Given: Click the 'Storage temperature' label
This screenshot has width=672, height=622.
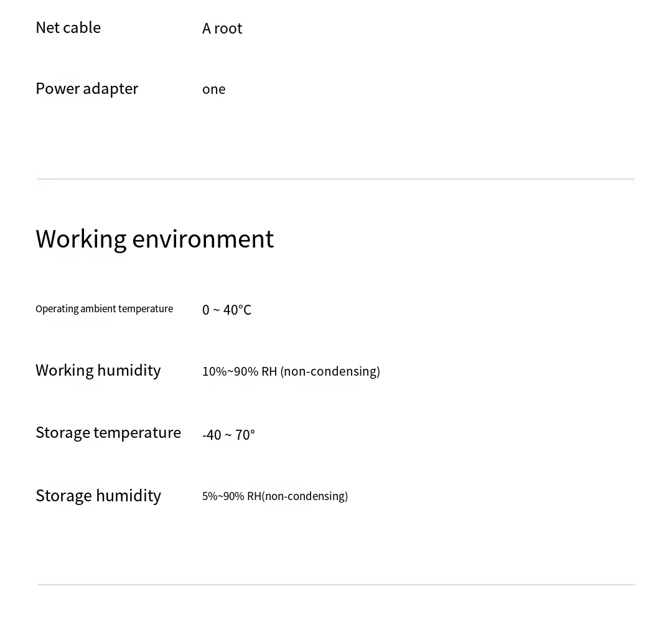Looking at the screenshot, I should click(x=108, y=433).
